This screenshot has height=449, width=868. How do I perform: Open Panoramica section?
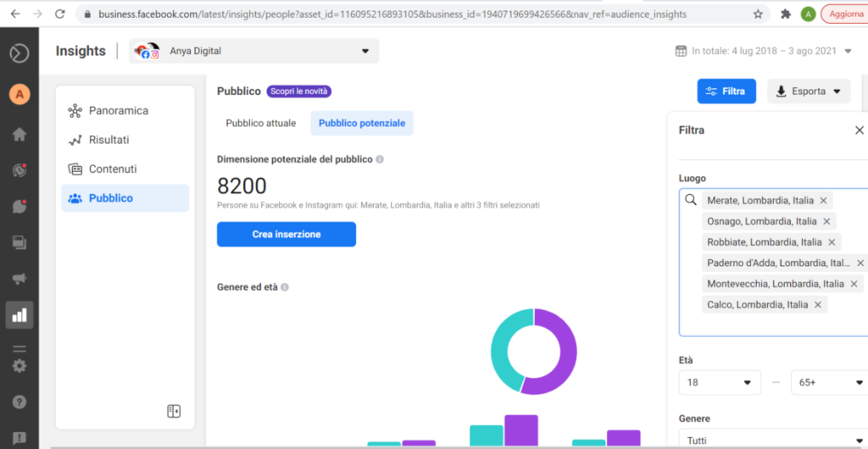pos(125,111)
